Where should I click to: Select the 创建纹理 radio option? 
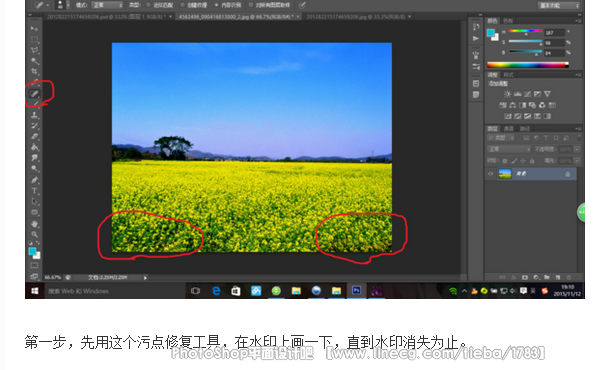tap(194, 5)
